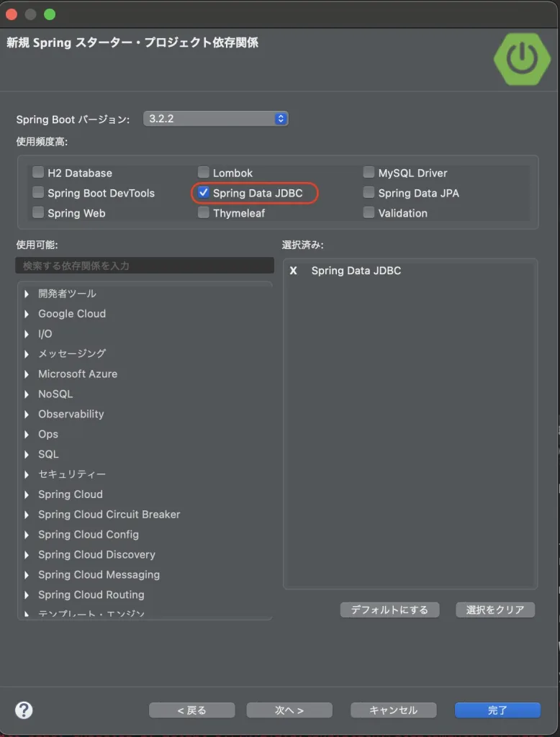Expand the 開発者ツール category

(27, 294)
